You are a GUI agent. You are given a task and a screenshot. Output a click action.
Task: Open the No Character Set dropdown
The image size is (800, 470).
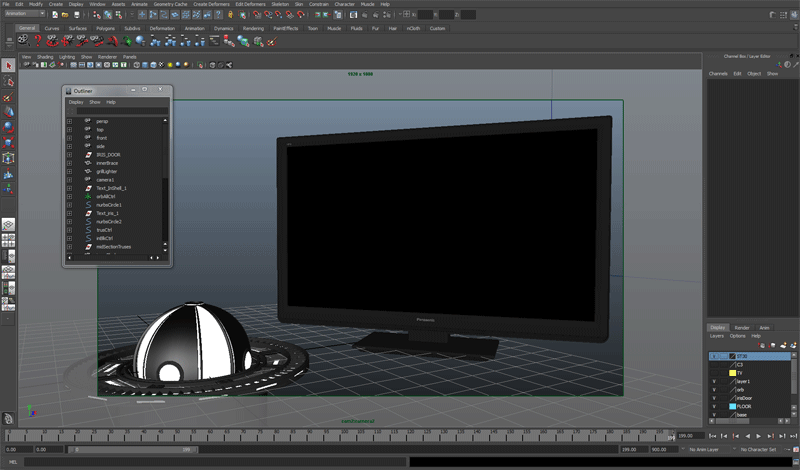[758, 450]
